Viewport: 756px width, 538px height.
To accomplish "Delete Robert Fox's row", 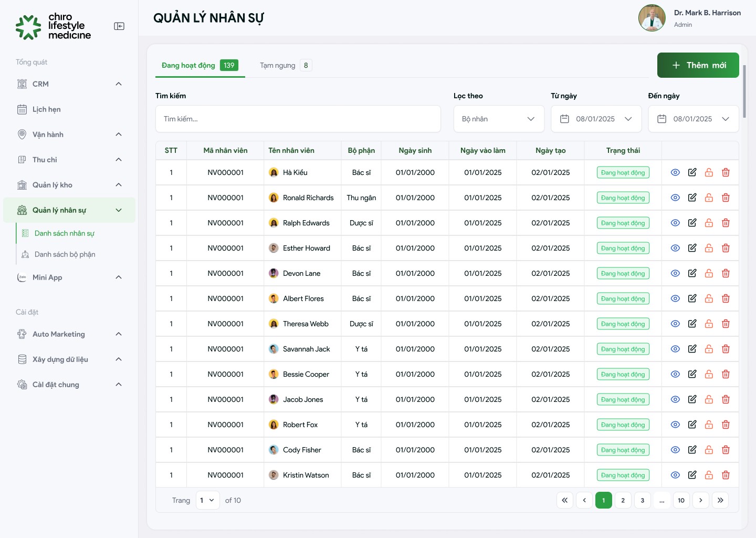I will pyautogui.click(x=726, y=425).
